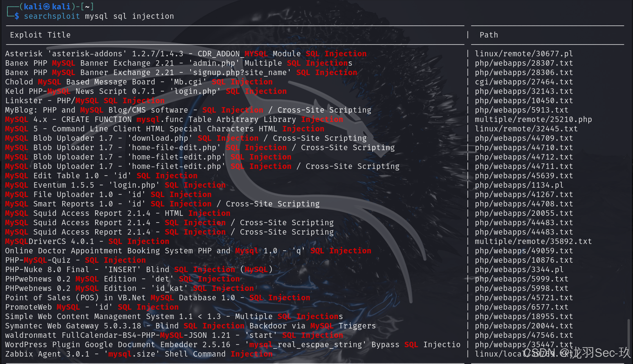Click path php/webapps/10876.txt
633x364 pixels.
[x=524, y=260]
